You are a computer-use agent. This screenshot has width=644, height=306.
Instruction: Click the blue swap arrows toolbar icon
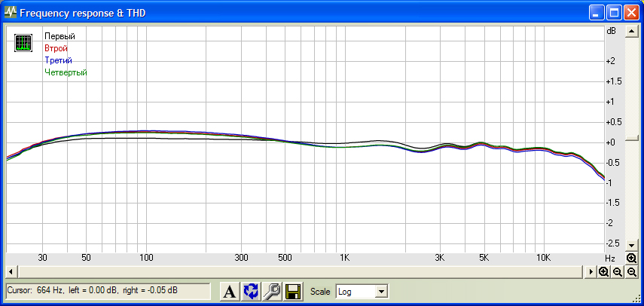pyautogui.click(x=251, y=292)
